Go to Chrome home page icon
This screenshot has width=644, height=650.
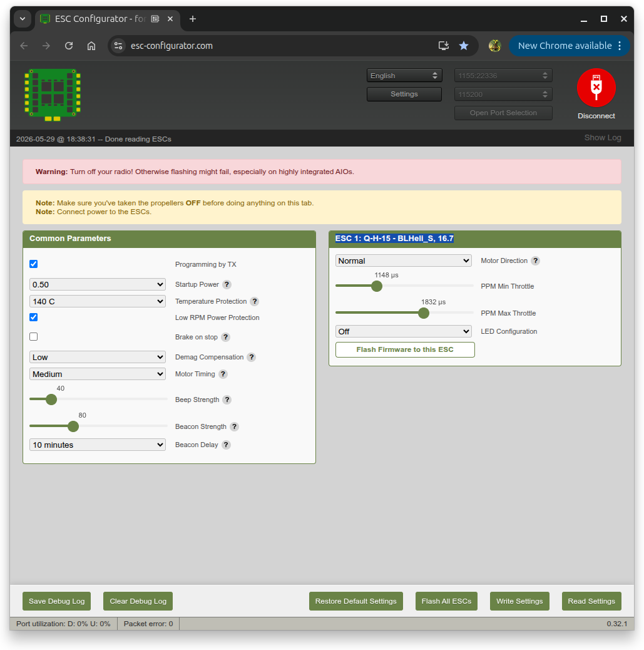coord(91,46)
